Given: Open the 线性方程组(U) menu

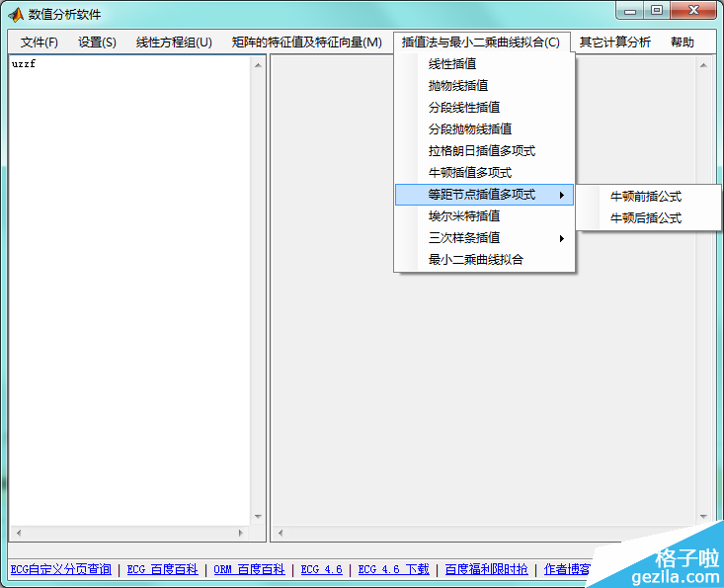Looking at the screenshot, I should coord(174,42).
